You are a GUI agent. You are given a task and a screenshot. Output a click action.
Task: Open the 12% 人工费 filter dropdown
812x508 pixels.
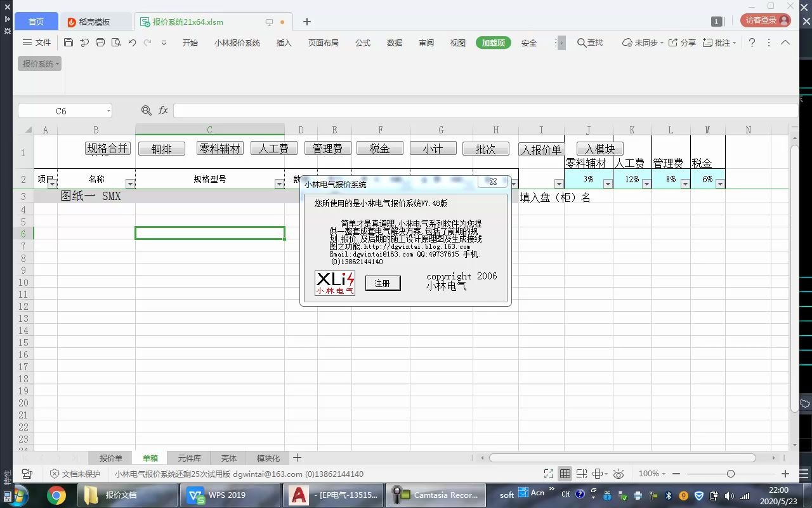pyautogui.click(x=646, y=184)
